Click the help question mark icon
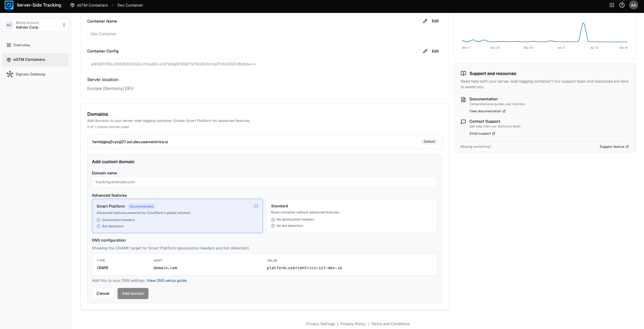644x329 pixels. [x=622, y=5]
